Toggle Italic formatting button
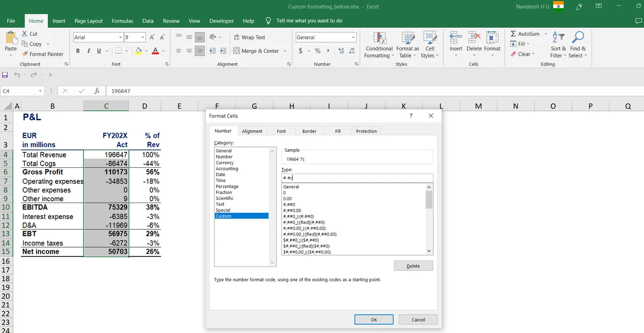This screenshot has width=644, height=333. click(88, 51)
